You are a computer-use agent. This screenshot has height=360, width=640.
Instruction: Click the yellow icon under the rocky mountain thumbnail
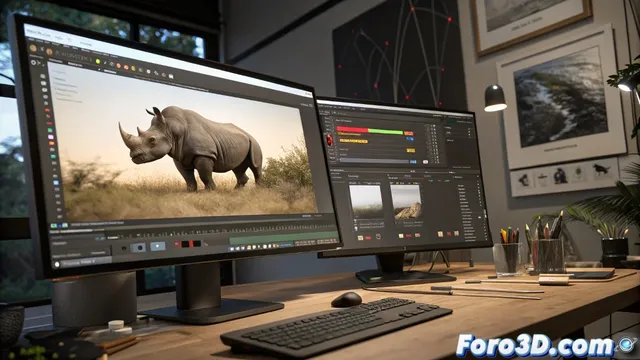(401, 236)
